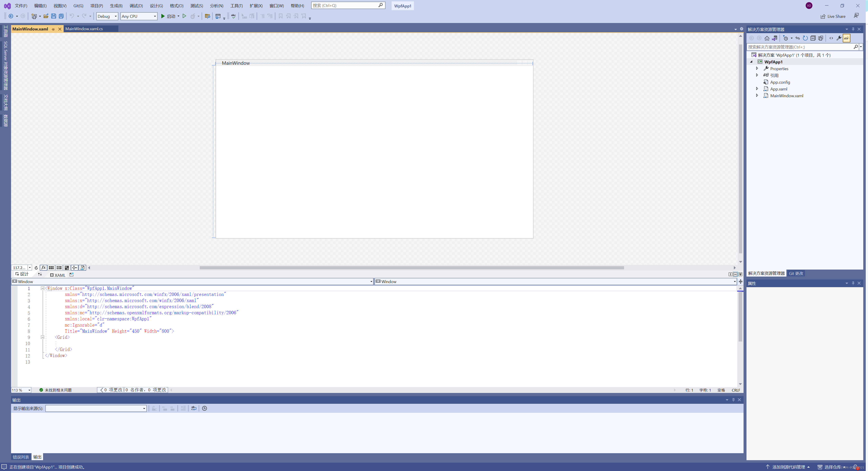Expand the App.xaml tree node
Viewport: 868px width, 471px height.
tap(757, 89)
